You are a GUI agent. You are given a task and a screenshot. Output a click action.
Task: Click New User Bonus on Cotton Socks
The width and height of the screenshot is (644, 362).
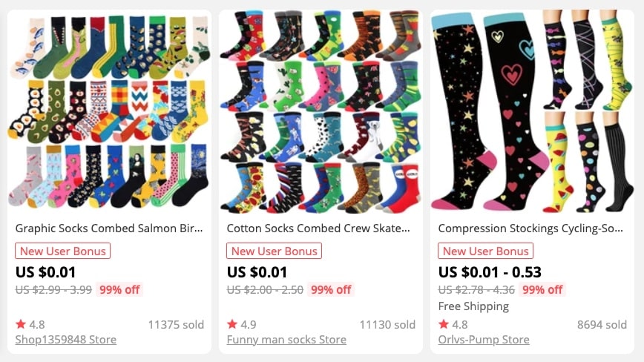pos(275,251)
